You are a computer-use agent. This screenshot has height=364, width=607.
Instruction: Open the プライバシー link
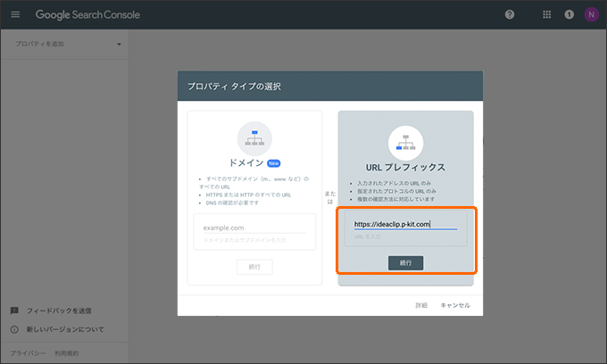point(28,353)
